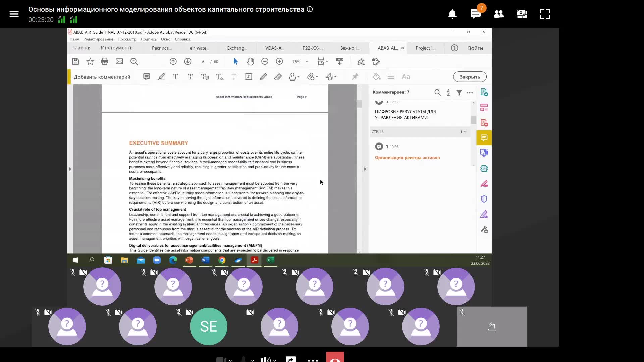Open PowerPoint from the taskbar
This screenshot has width=644, height=362.
tap(189, 260)
